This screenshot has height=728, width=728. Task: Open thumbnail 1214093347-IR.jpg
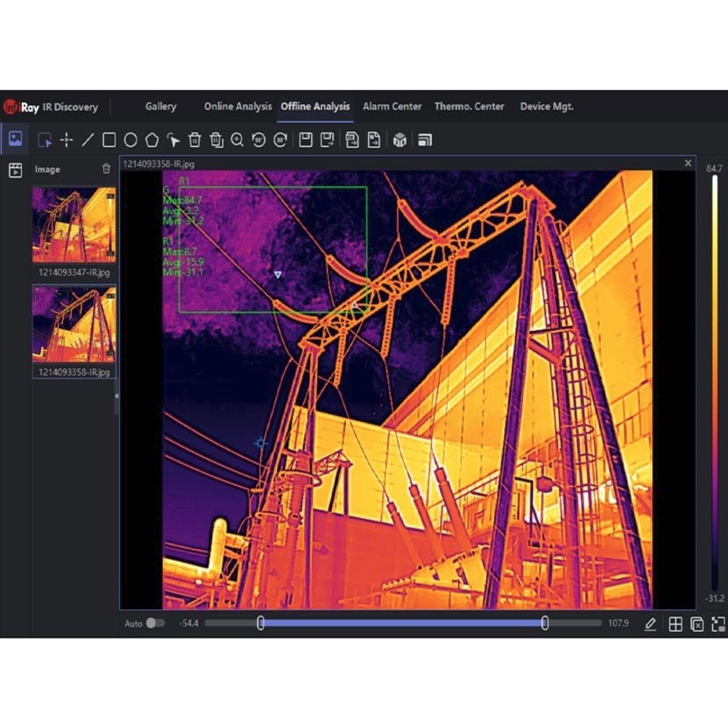tap(73, 225)
